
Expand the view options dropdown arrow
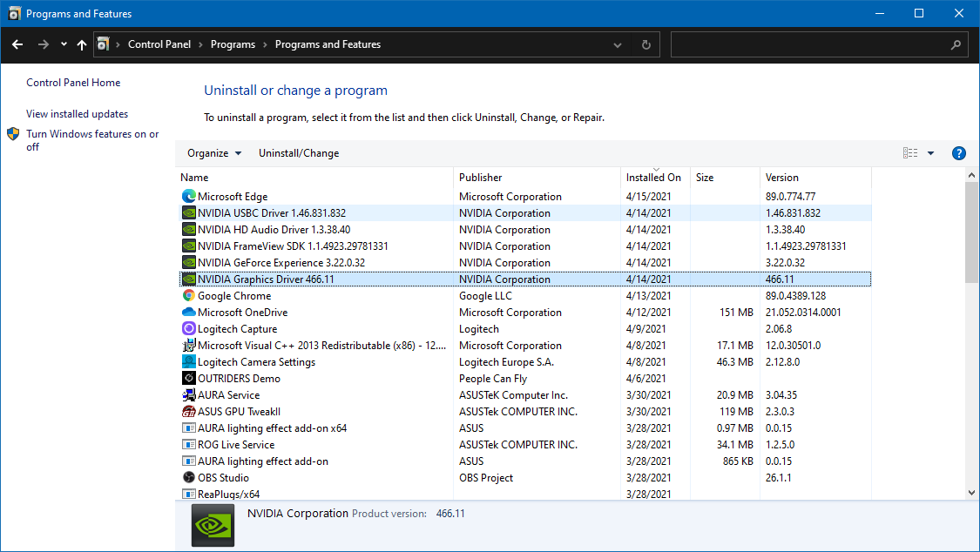pos(930,153)
